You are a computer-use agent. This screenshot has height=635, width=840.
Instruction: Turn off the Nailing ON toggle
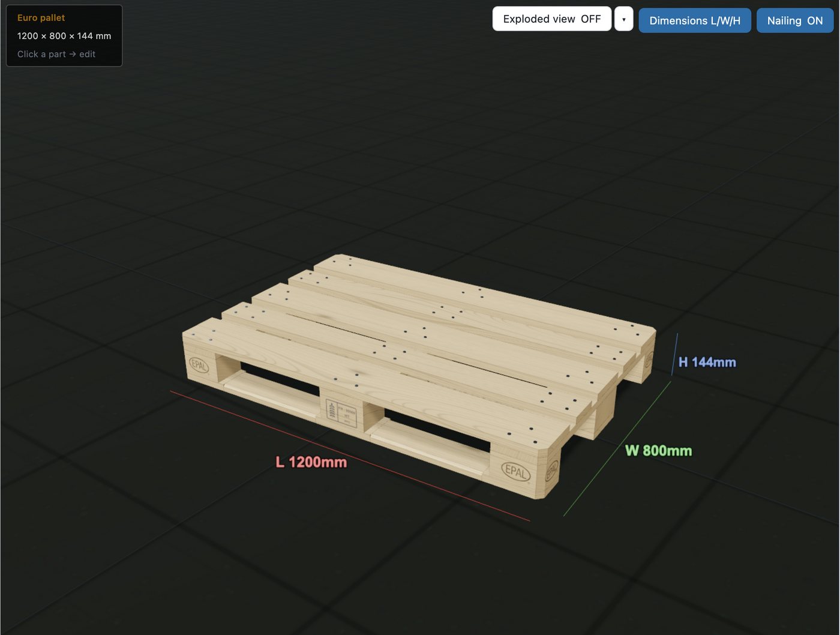795,20
